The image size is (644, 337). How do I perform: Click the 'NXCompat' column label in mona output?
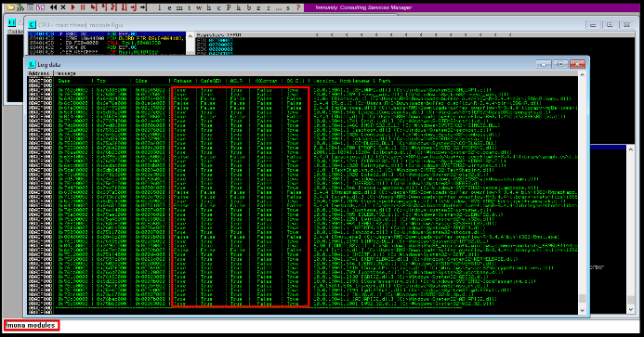(267, 81)
